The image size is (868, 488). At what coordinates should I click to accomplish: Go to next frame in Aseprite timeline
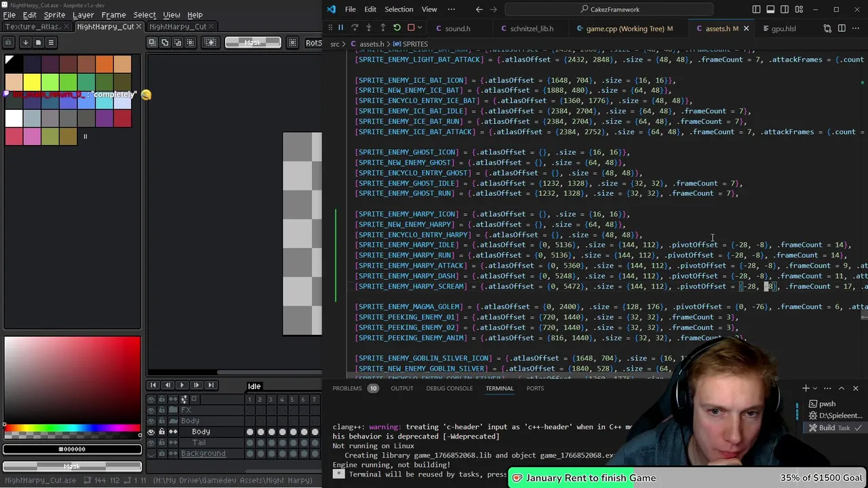196,385
